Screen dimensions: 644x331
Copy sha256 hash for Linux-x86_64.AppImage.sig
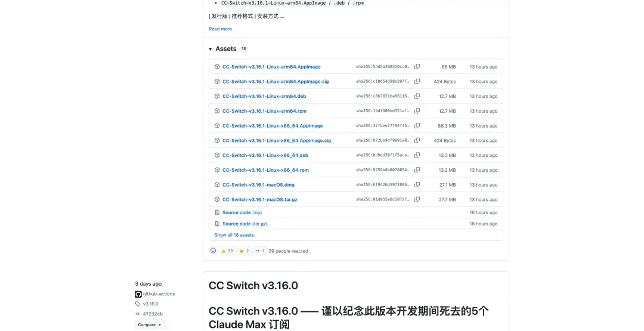(x=417, y=140)
